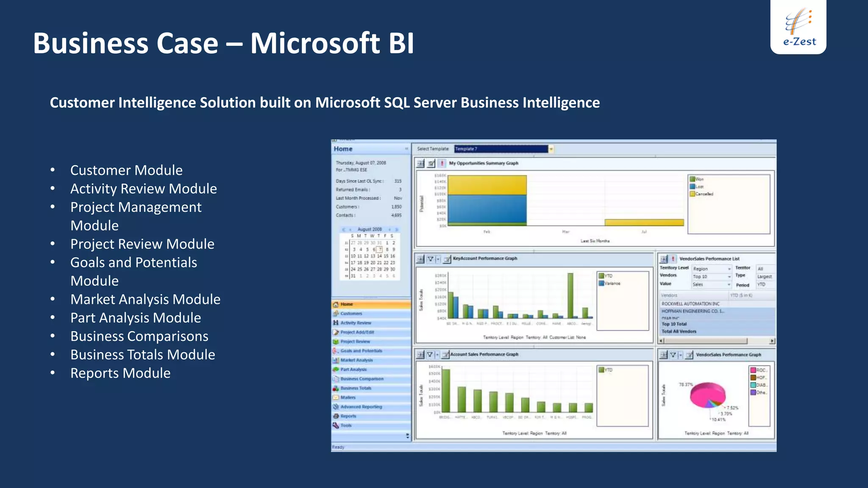Click first toolbar icon on KeyAccount Performance Graph
The image size is (868, 488).
(x=420, y=259)
